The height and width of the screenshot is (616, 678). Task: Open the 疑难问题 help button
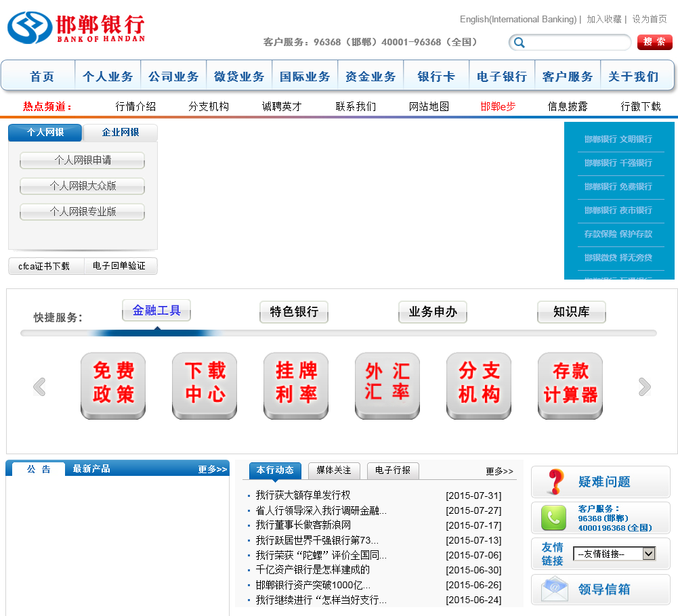click(x=601, y=481)
